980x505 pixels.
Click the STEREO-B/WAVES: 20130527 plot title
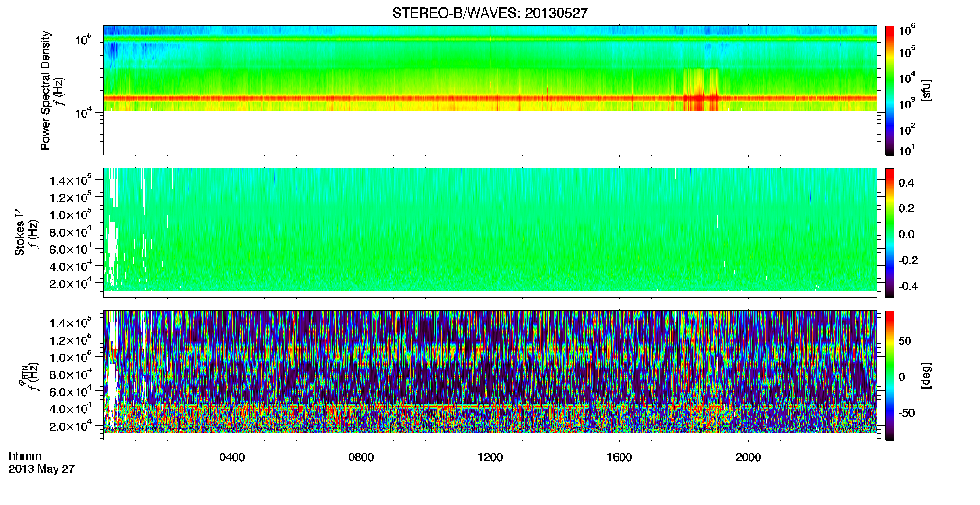[490, 13]
